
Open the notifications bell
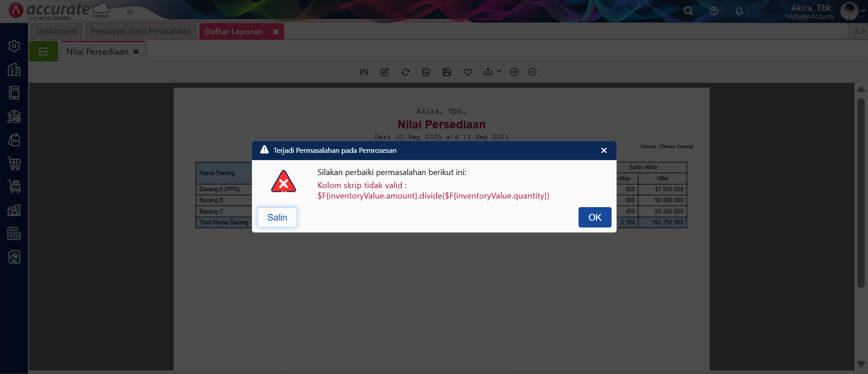739,11
